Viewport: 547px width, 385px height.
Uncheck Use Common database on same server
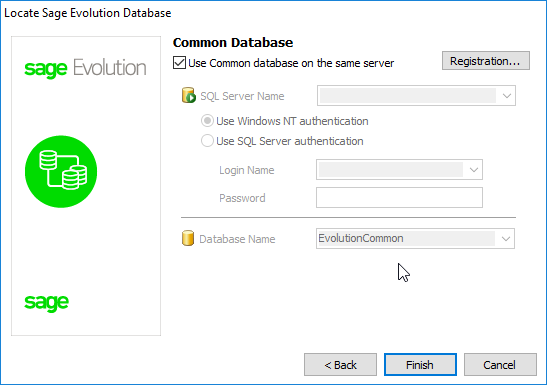click(x=179, y=63)
